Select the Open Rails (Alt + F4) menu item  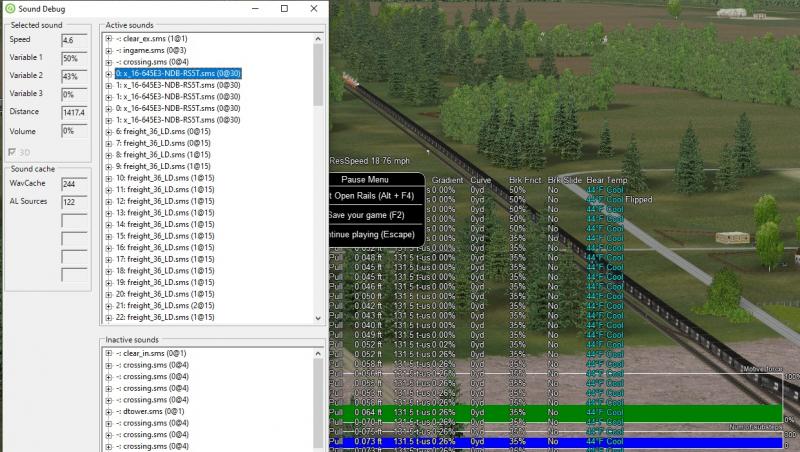tap(377, 195)
